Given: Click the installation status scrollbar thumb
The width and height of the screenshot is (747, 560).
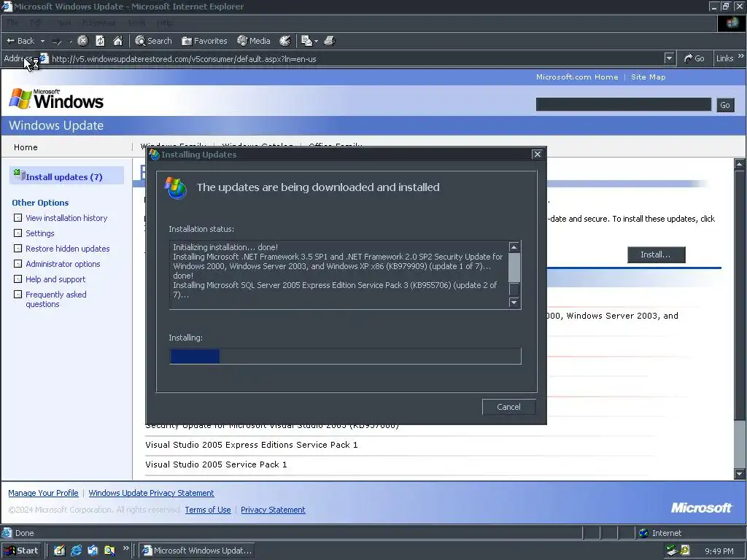Looking at the screenshot, I should point(514,268).
